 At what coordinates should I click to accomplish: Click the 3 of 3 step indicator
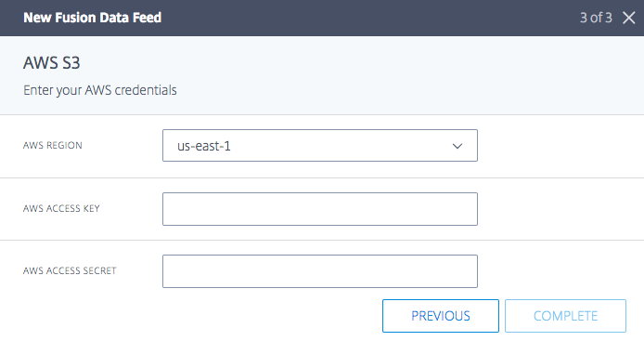point(596,18)
